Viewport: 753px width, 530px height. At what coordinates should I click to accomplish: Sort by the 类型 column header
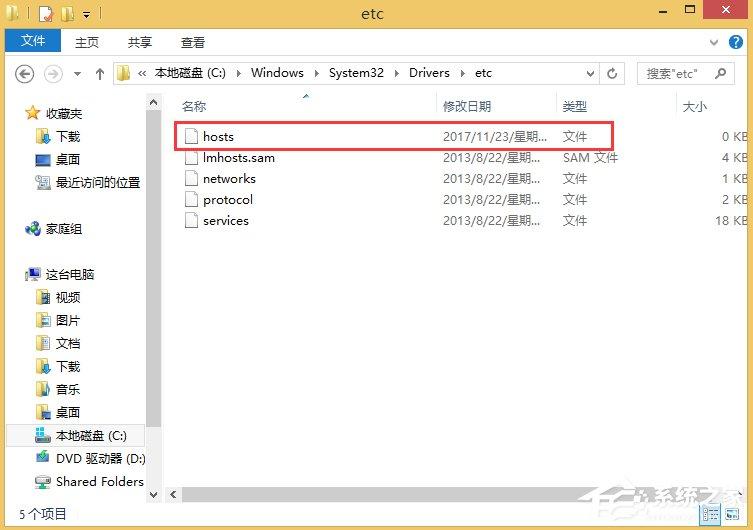tap(574, 106)
